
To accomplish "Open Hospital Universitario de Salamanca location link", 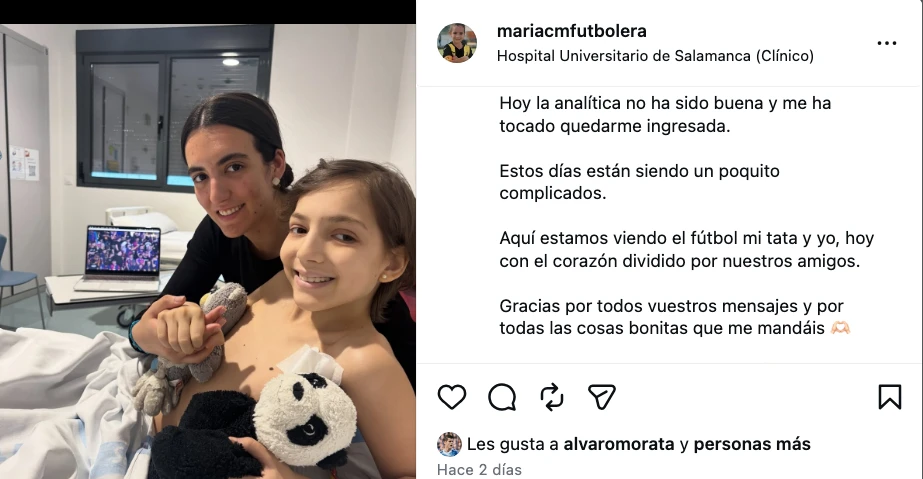I will coord(655,56).
